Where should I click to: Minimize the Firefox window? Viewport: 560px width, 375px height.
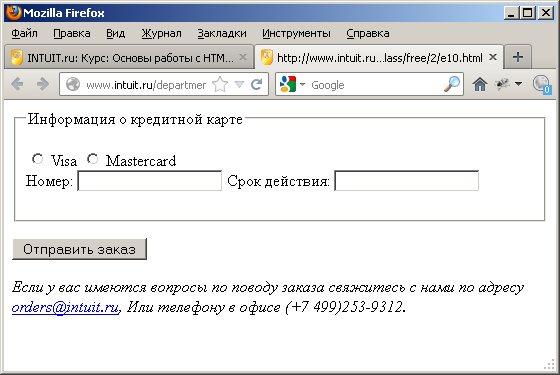click(511, 13)
